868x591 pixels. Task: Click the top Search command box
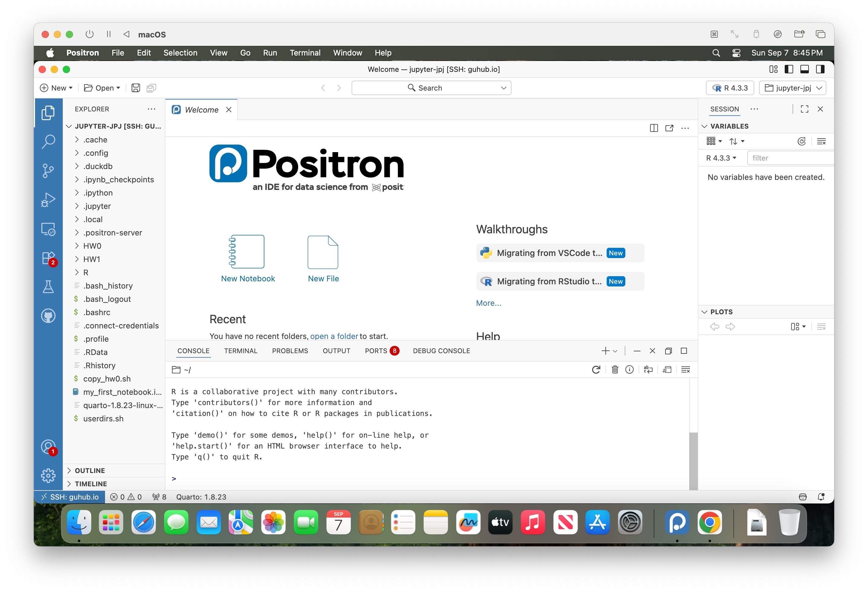coord(431,88)
